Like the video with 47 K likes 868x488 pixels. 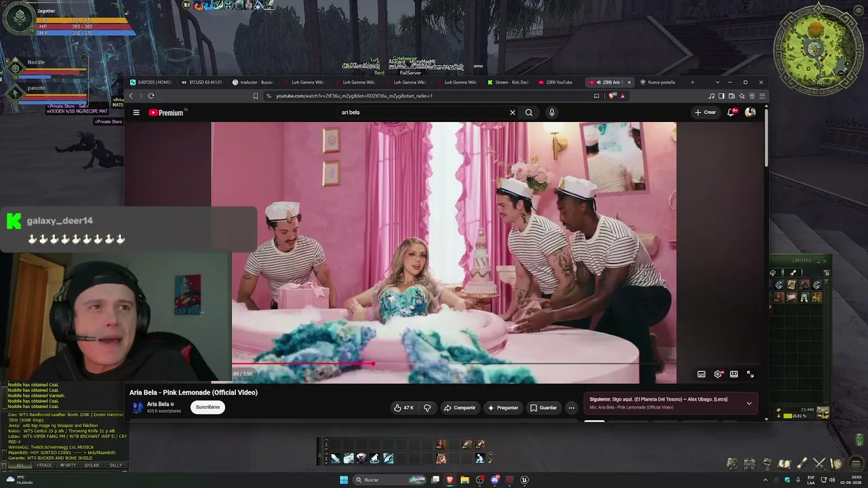pos(404,407)
